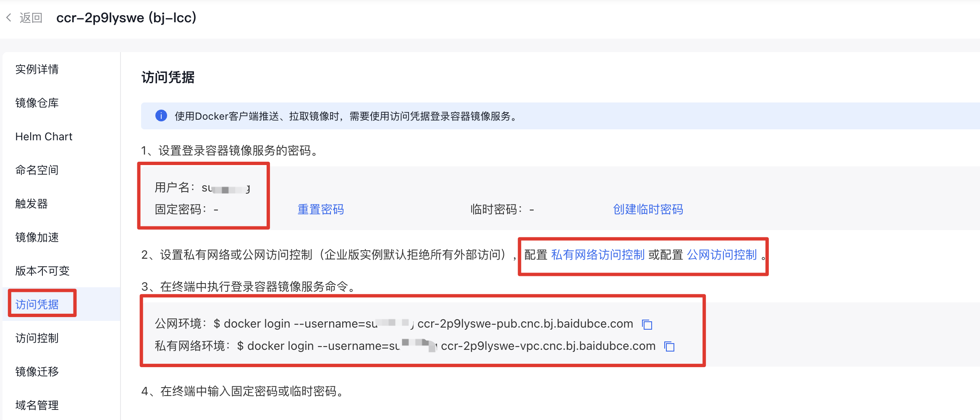Viewport: 980px width, 420px height.
Task: Click the ccr-2p9lyswe-vpc.cnc.bj.baidubce.com address
Action: pyautogui.click(x=548, y=346)
